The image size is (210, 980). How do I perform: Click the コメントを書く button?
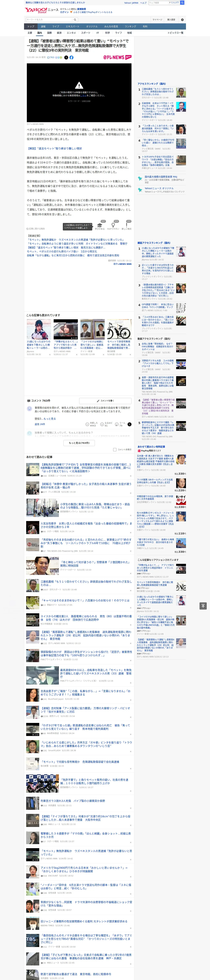point(105,401)
